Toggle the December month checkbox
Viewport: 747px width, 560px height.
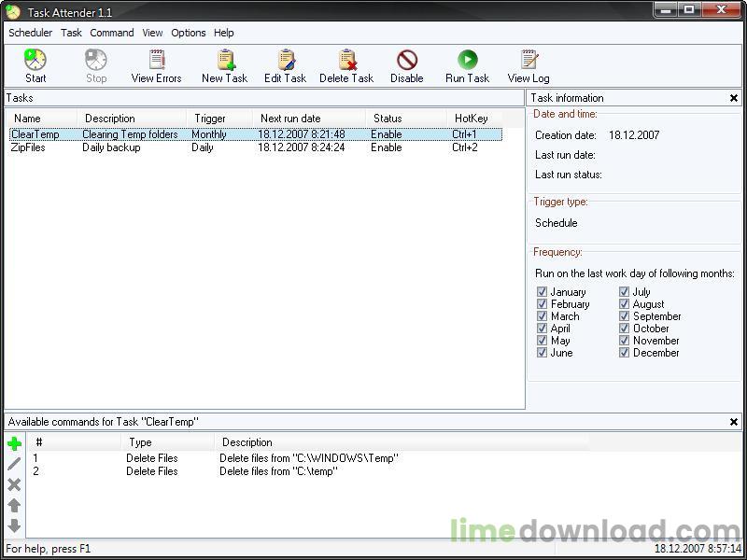[625, 353]
